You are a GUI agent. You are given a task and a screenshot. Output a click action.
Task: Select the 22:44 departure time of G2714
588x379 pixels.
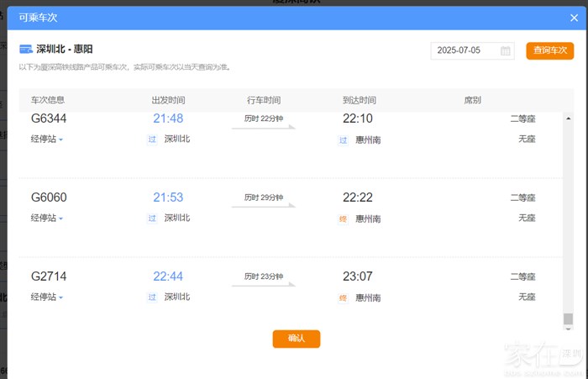click(168, 276)
